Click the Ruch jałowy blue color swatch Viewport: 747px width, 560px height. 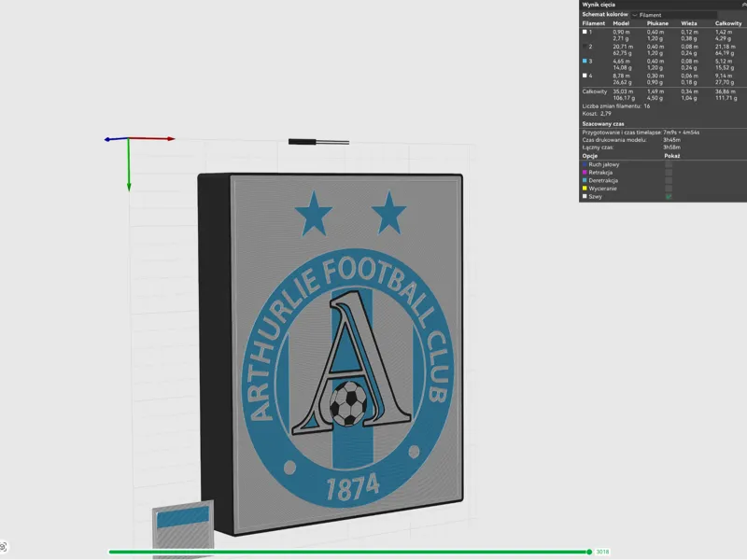click(585, 164)
